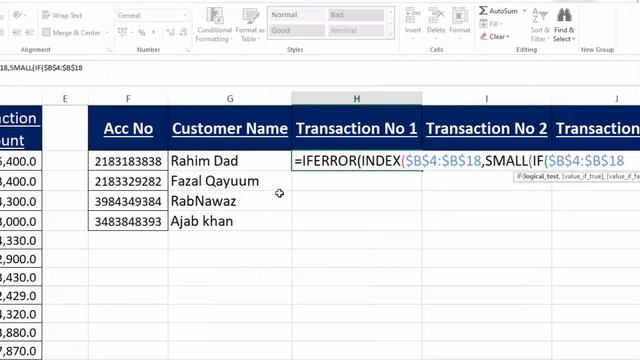Toggle Wrap Text
The height and width of the screenshot is (360, 640).
(62, 16)
